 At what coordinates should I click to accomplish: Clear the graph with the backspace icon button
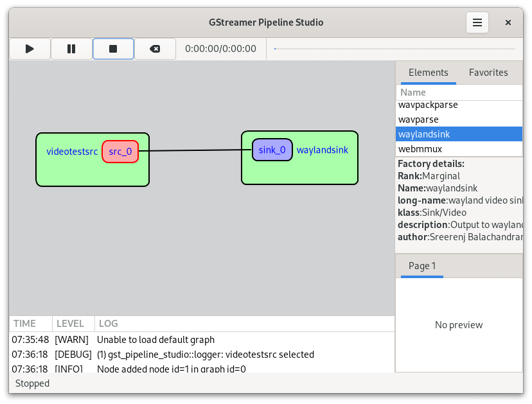tap(155, 49)
